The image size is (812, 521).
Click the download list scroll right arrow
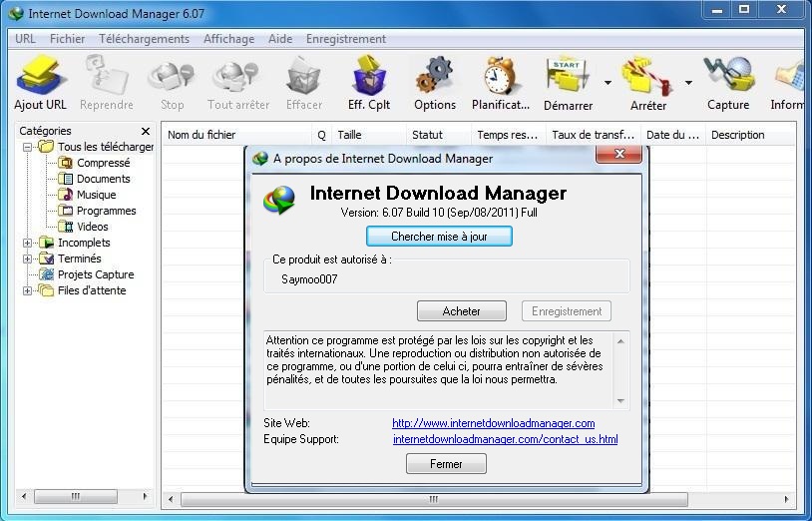tap(787, 499)
